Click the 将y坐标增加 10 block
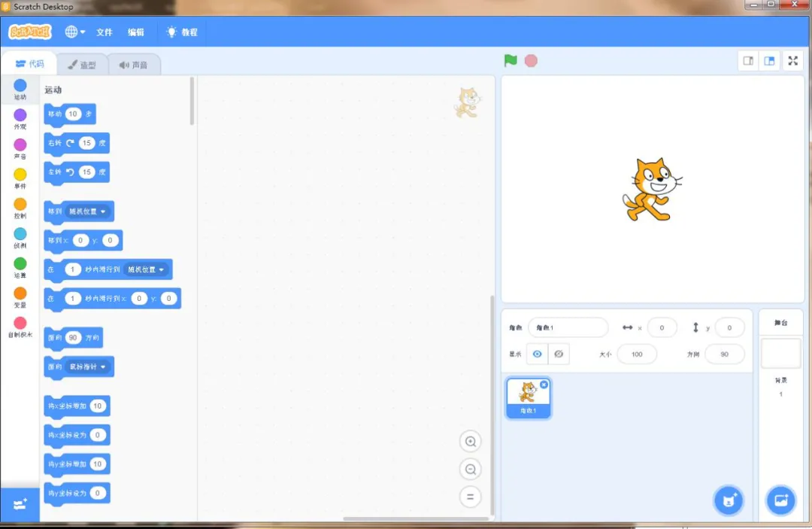 [77, 464]
